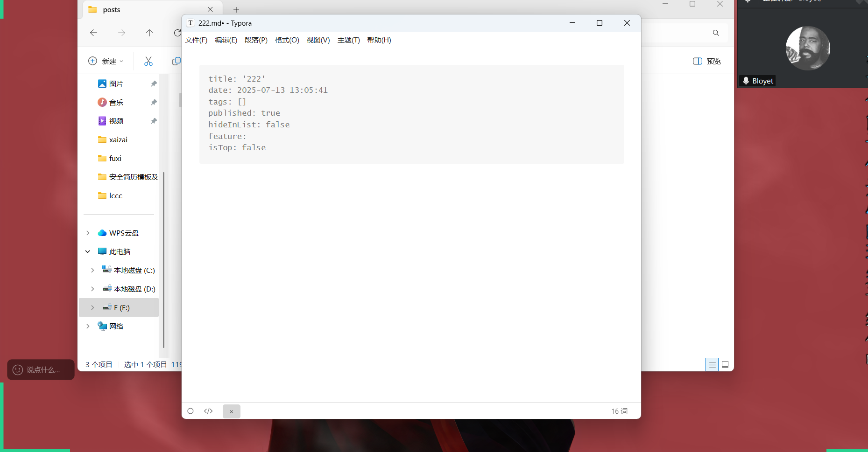Screen dimensions: 868x452
Task: Click the word count 16 词
Action: tap(619, 411)
